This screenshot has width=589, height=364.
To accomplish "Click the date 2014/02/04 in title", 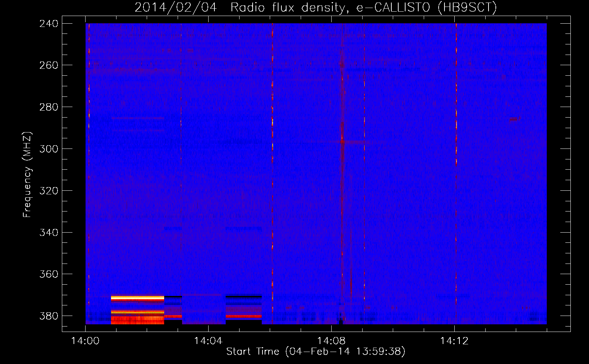I will pos(176,8).
